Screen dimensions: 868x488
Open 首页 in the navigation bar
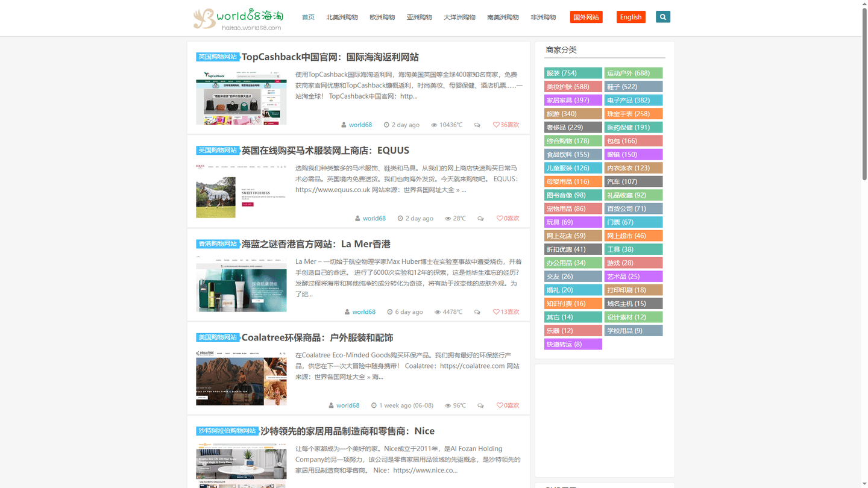click(308, 17)
